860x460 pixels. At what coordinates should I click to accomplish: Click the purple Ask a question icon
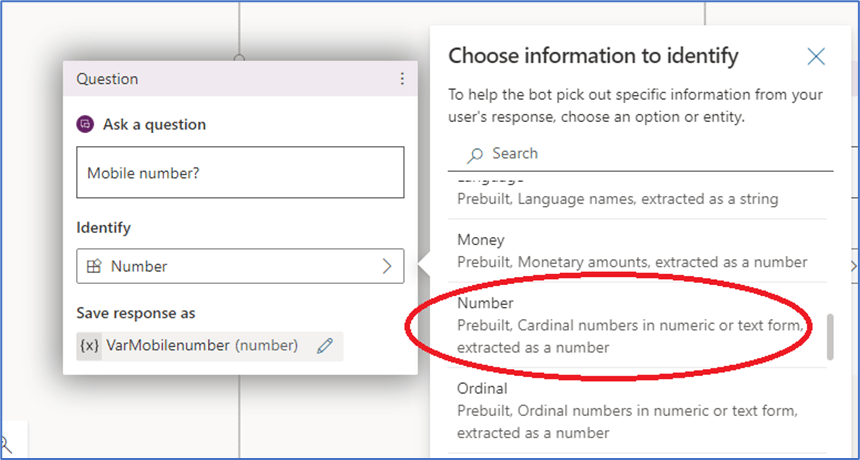[85, 125]
